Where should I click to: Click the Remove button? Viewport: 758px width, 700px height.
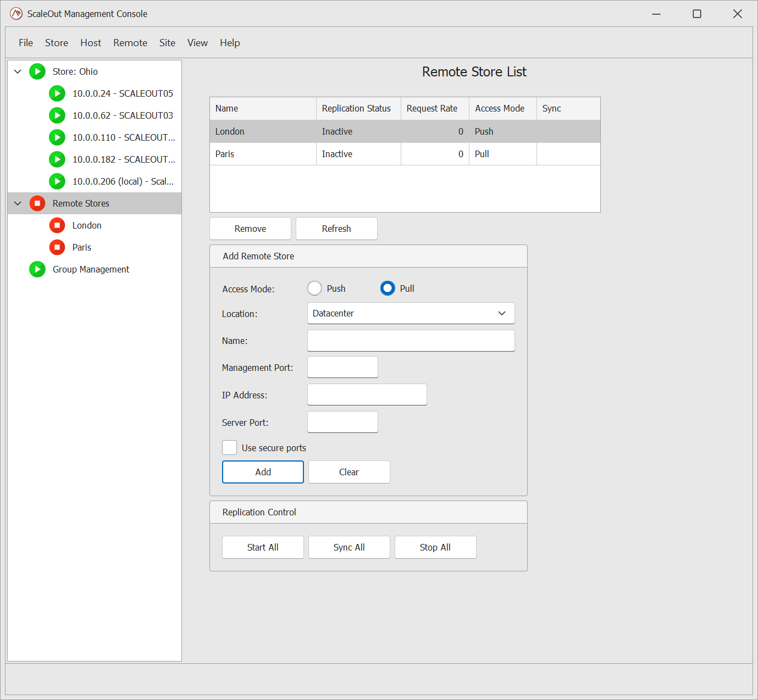tap(250, 229)
